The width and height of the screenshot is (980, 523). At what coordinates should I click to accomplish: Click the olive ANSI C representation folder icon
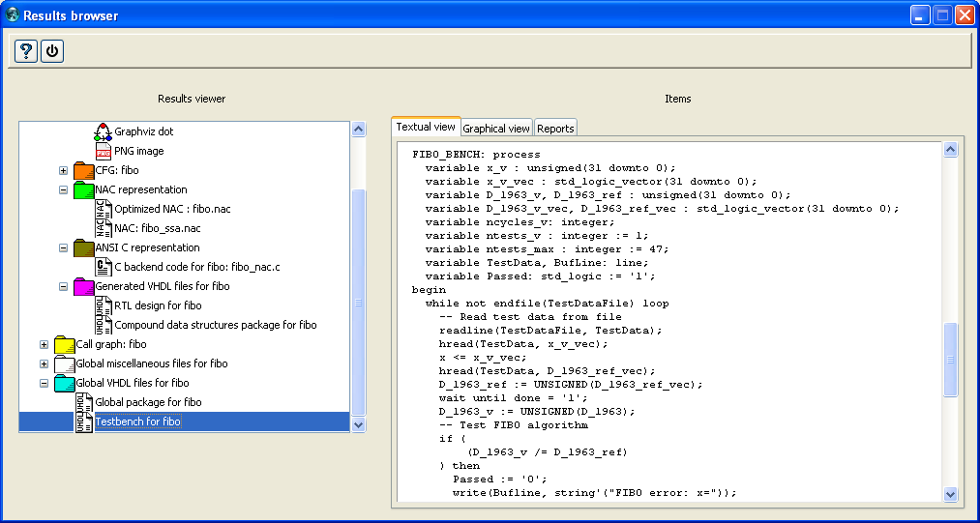click(83, 247)
